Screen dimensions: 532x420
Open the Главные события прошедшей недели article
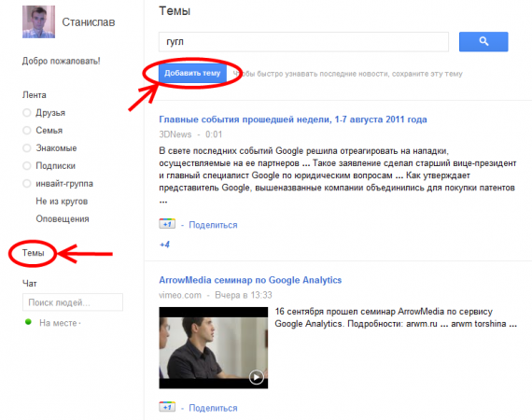[x=293, y=119]
